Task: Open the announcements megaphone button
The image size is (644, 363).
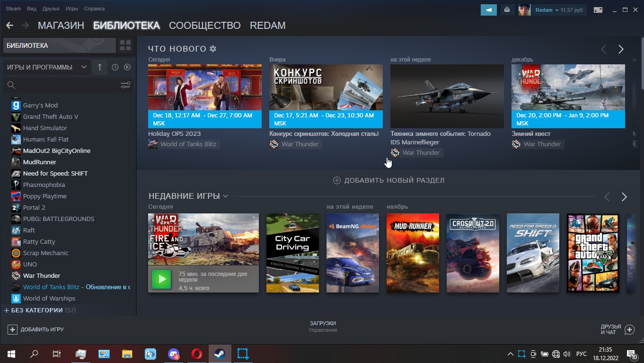Action: 489,10
